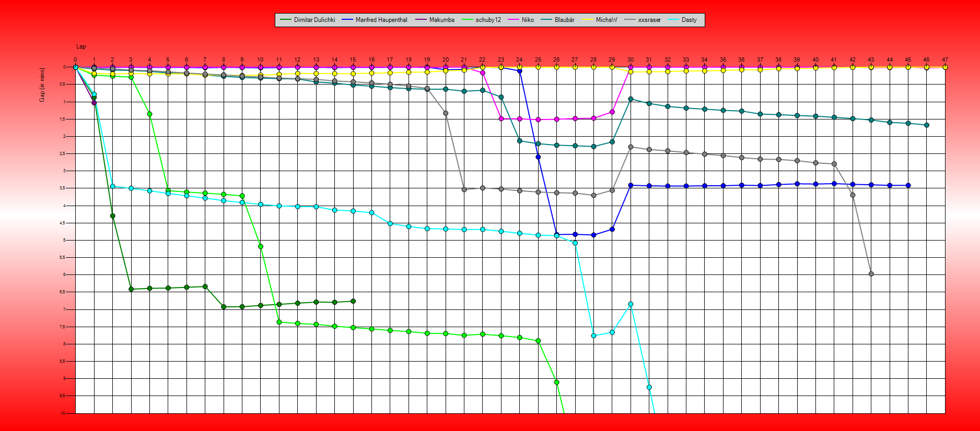Click Niko's data point at lap 23
This screenshot has height=431, width=980.
point(501,119)
